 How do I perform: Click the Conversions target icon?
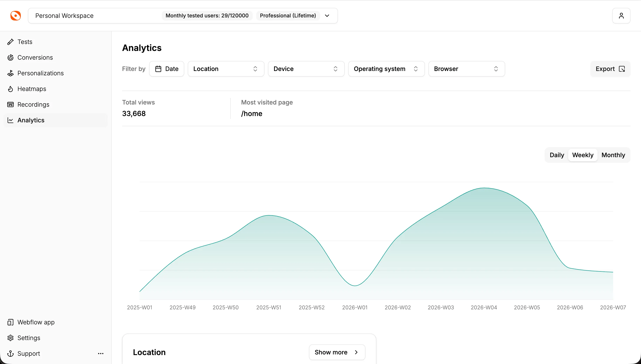[x=10, y=57]
